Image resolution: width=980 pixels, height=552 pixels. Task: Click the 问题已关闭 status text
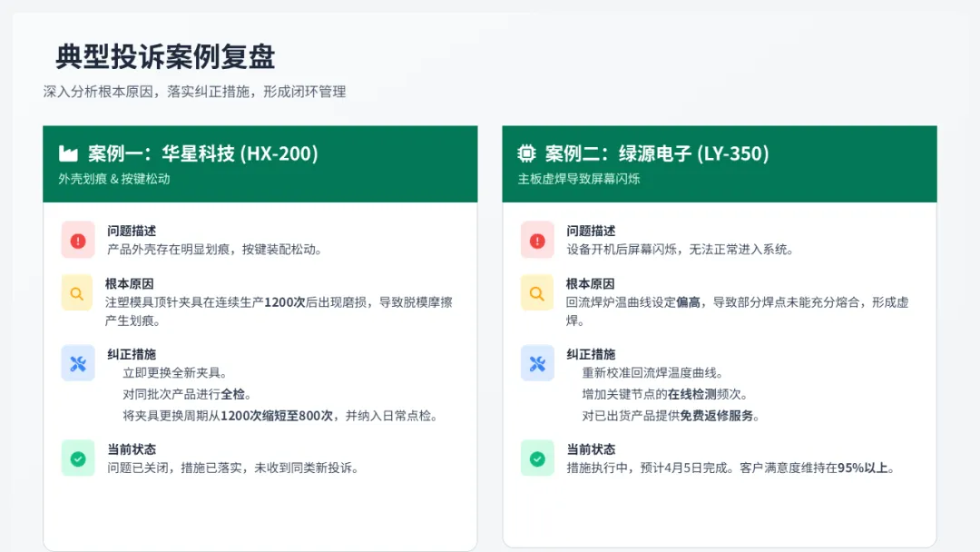click(233, 468)
